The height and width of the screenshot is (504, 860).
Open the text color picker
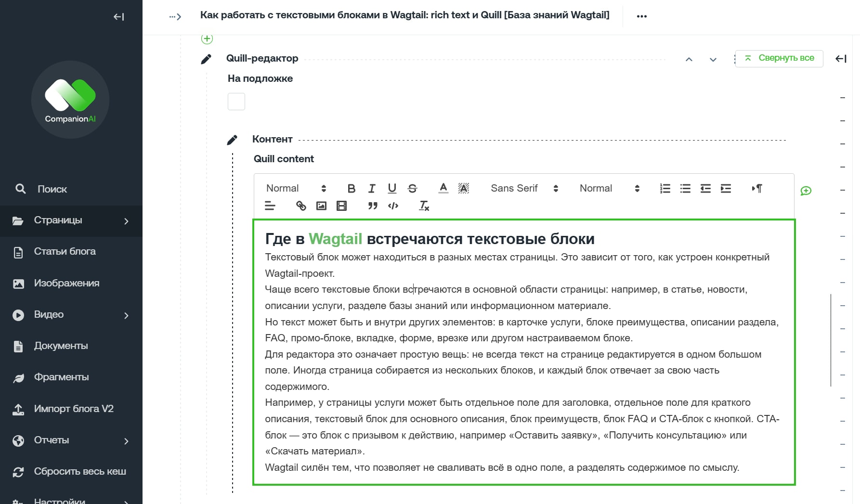point(443,188)
